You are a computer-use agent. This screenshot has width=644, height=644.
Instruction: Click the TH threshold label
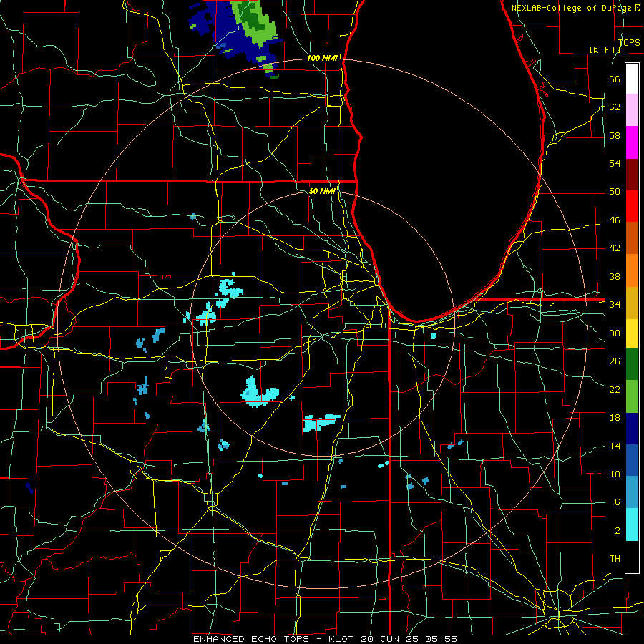(615, 558)
